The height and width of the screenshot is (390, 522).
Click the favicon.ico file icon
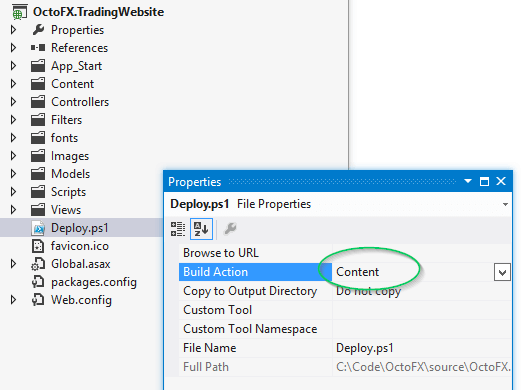[38, 246]
